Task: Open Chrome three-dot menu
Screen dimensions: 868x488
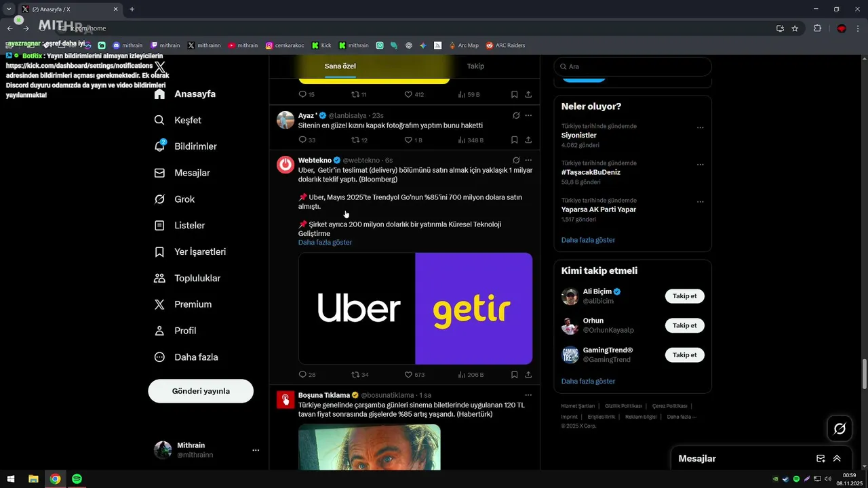Action: 859,28
